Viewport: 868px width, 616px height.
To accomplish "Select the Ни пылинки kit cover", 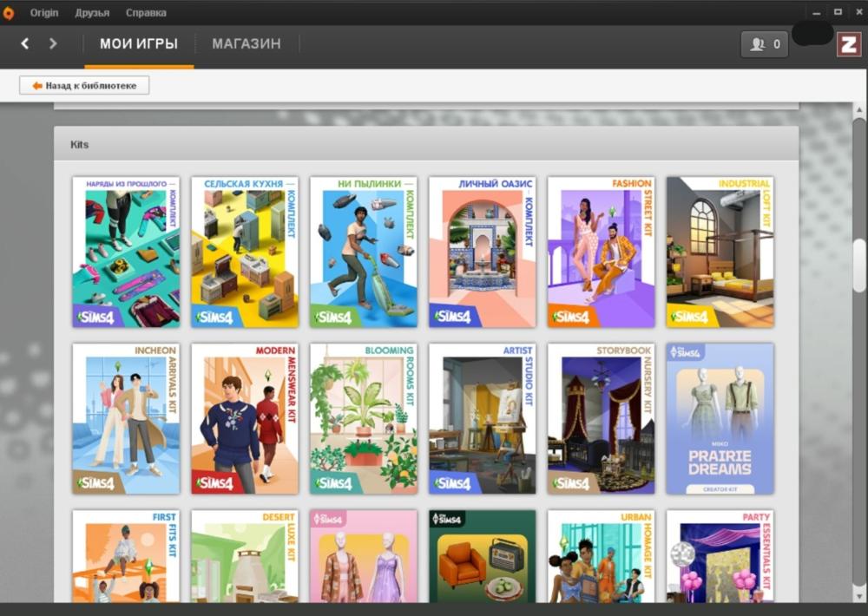I will [x=364, y=252].
